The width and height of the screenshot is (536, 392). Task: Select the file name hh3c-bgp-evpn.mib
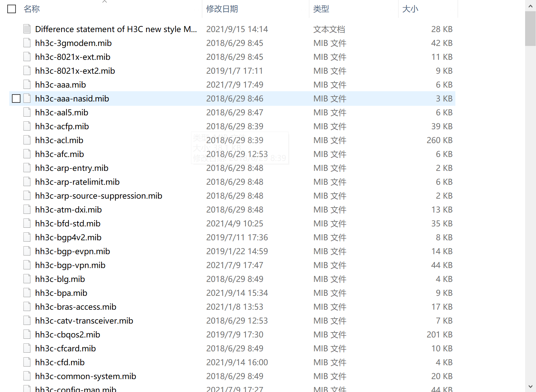point(73,251)
